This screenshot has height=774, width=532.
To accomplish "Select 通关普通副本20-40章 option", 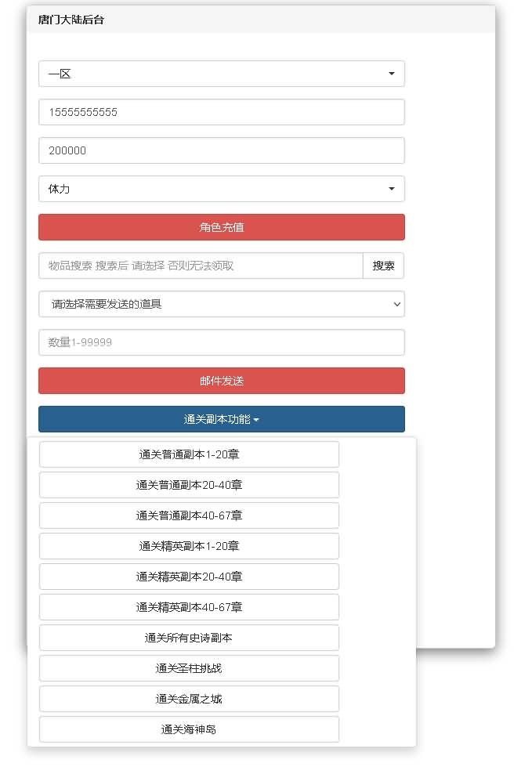I will 188,484.
